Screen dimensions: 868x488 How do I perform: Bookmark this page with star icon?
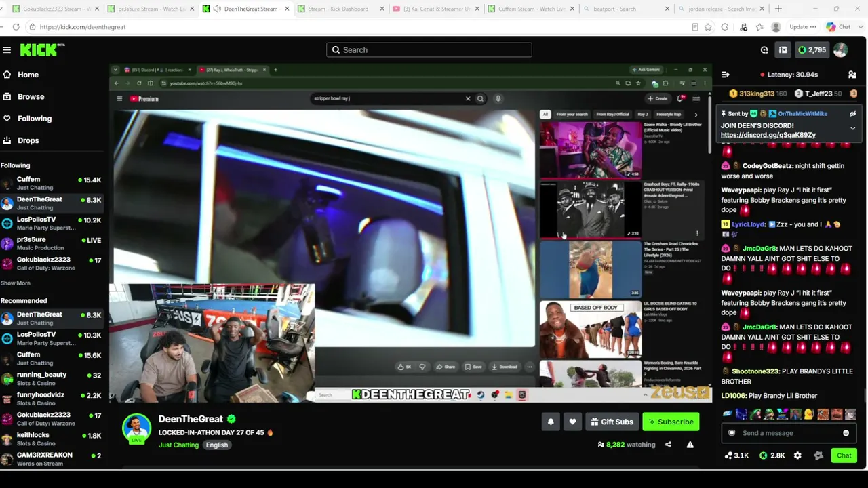pyautogui.click(x=708, y=27)
